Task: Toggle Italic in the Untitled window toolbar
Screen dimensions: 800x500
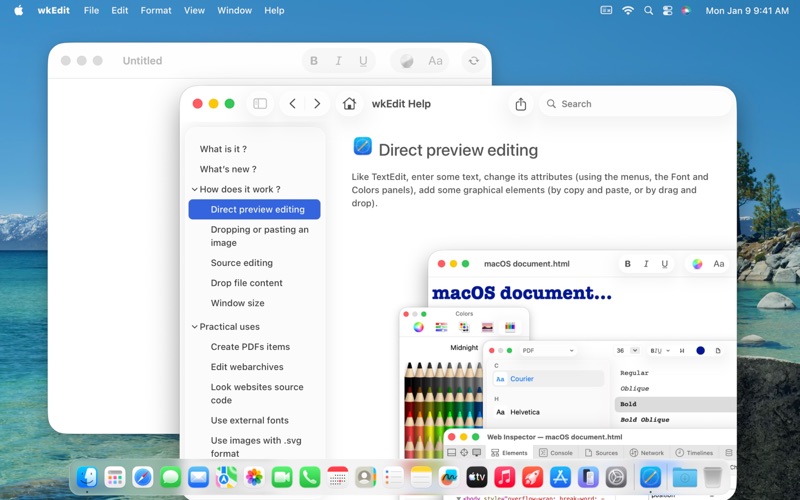Action: pos(338,61)
